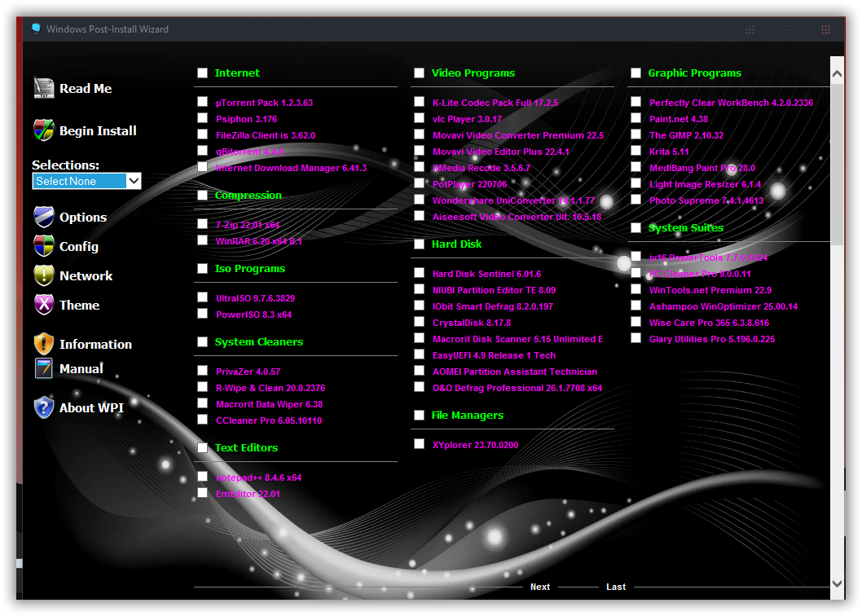Click the PrivaZer 4.0.57 text
Screen dimensions: 862x616
(248, 372)
